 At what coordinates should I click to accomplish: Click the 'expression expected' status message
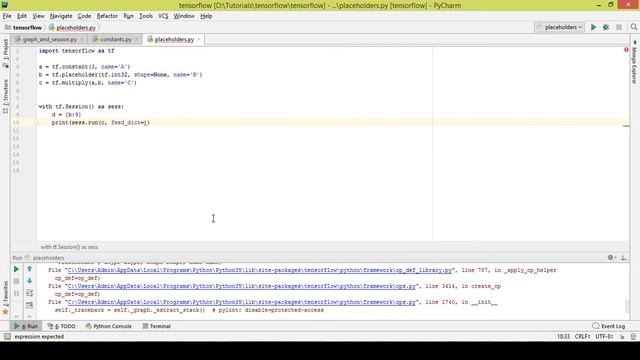pyautogui.click(x=39, y=337)
